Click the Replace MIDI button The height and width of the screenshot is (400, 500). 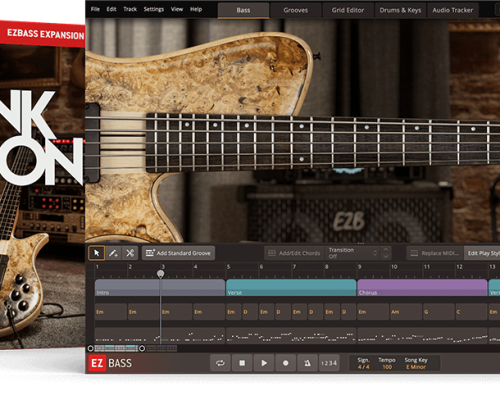(x=435, y=253)
